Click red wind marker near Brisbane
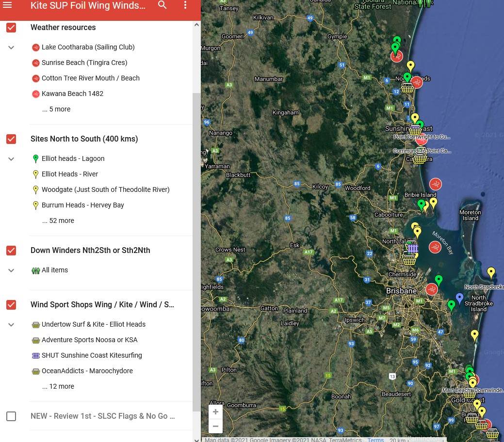The image size is (504, 442). click(x=432, y=289)
